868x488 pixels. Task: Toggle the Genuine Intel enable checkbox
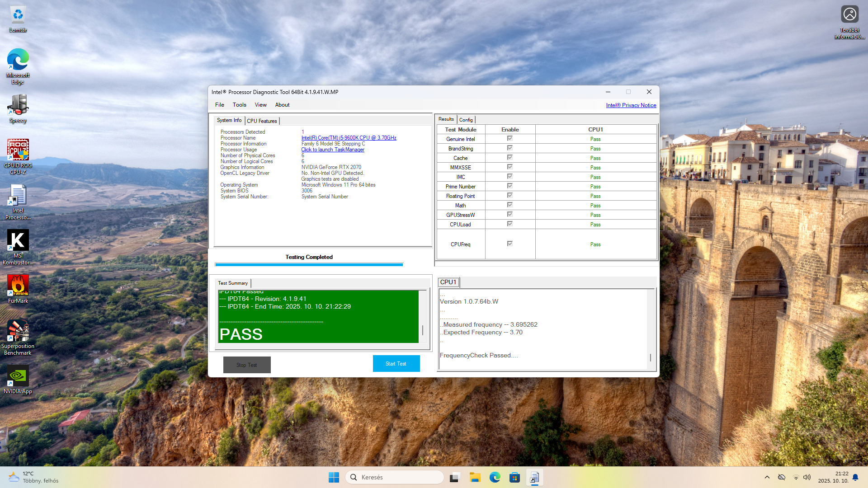(x=510, y=139)
